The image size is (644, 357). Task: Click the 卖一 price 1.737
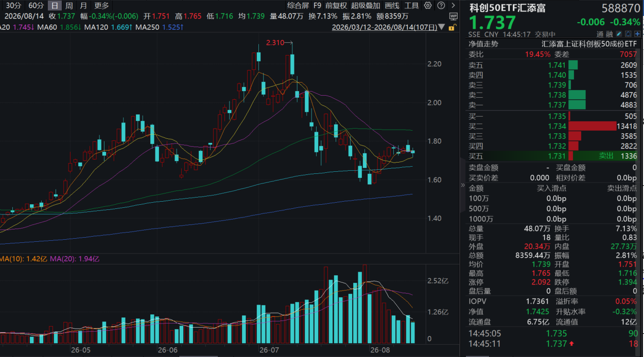pyautogui.click(x=557, y=105)
